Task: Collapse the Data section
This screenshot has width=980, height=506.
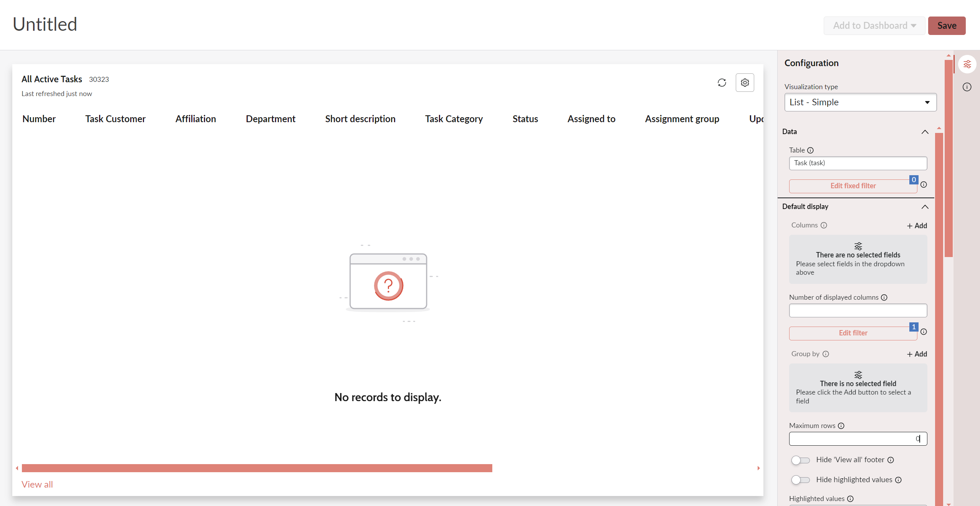Action: tap(925, 132)
